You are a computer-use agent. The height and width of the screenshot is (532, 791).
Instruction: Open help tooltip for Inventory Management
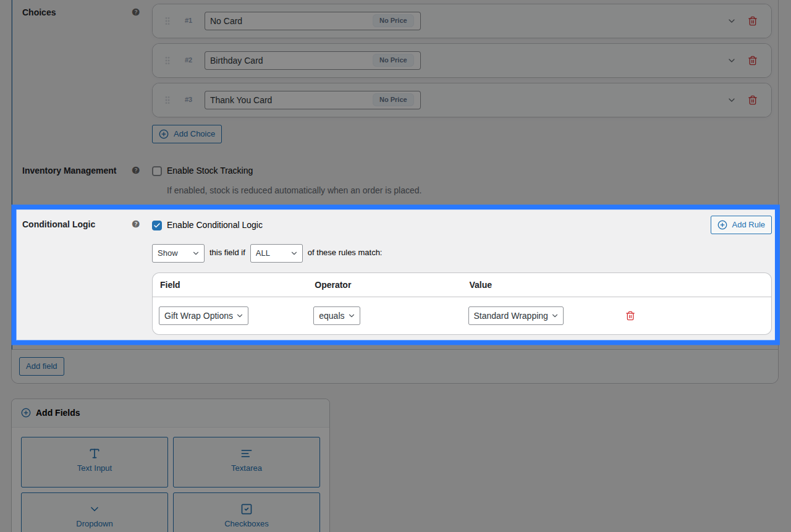136,170
